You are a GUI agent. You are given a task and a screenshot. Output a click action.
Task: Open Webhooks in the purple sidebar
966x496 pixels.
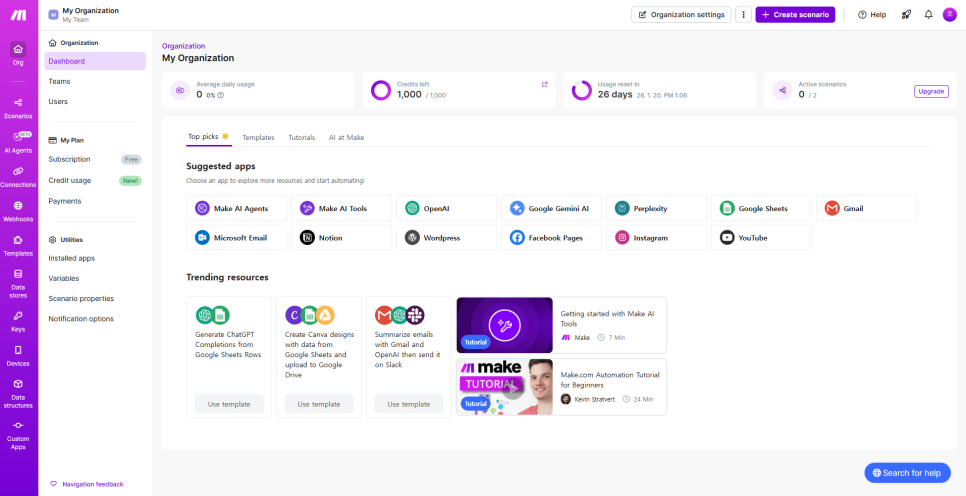18,211
